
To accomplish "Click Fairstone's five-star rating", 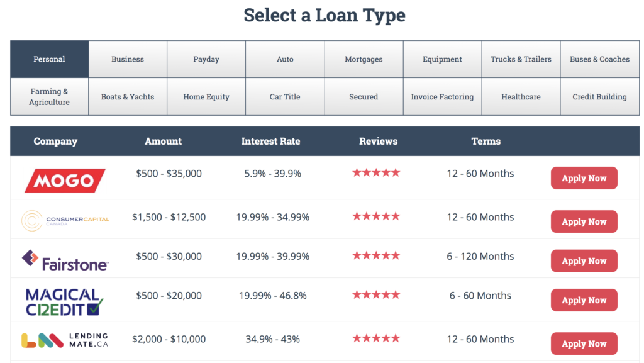I will 376,256.
